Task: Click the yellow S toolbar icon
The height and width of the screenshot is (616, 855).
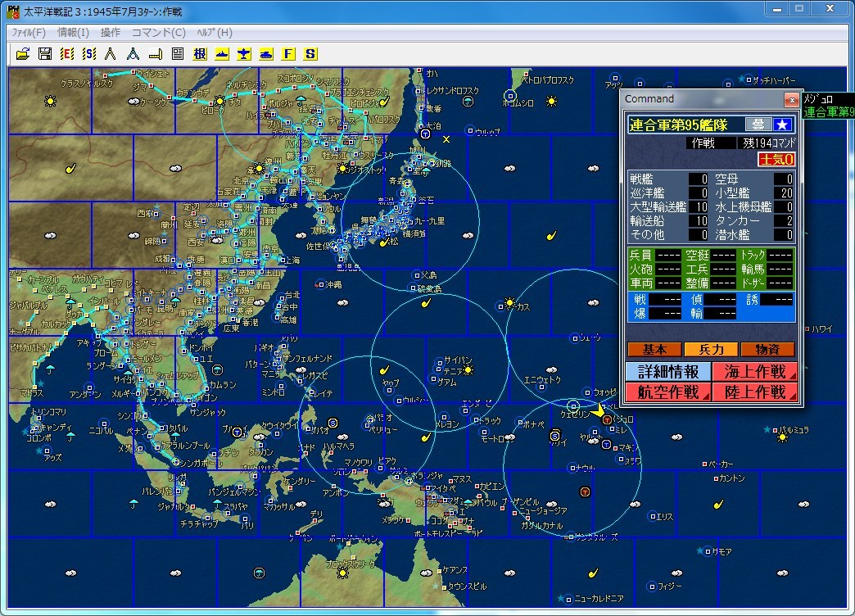Action: tap(310, 53)
